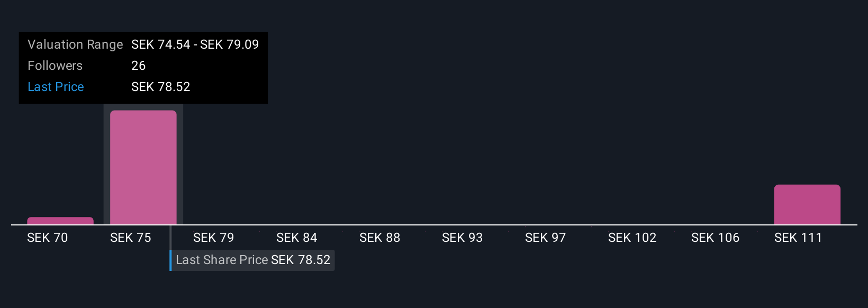Click the blue last price marker line
Screen dimensions: 868x308
tap(170, 248)
